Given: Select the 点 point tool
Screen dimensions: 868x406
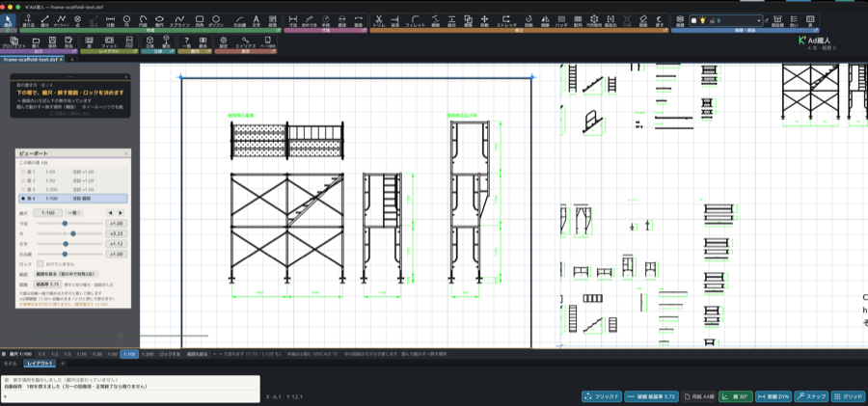Looking at the screenshot, I should click(77, 20).
